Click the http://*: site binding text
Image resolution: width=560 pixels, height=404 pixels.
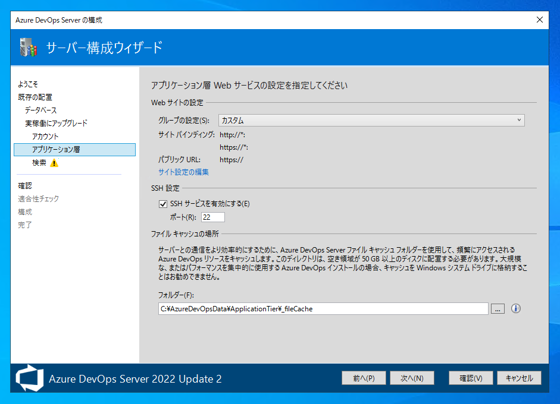click(x=232, y=135)
